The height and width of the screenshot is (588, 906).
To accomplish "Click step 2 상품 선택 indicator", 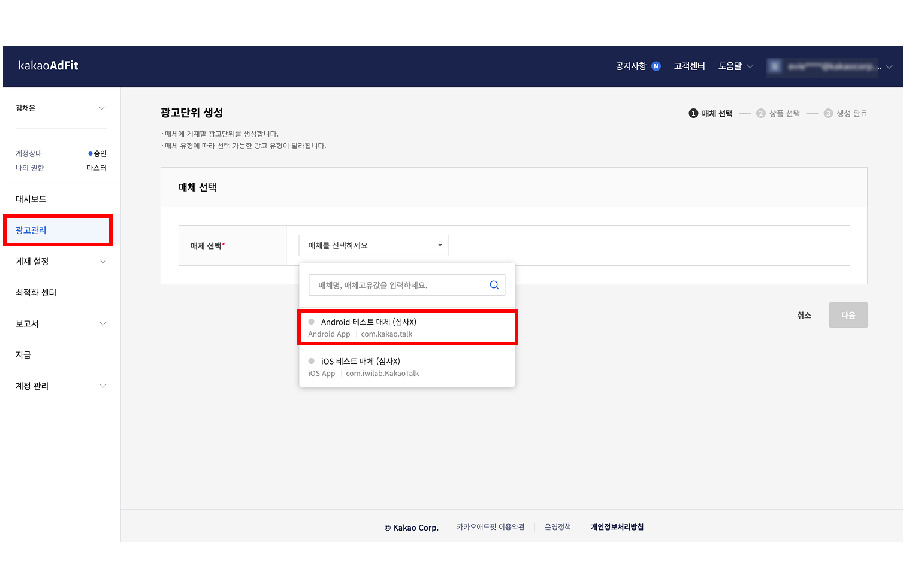I will pyautogui.click(x=778, y=113).
